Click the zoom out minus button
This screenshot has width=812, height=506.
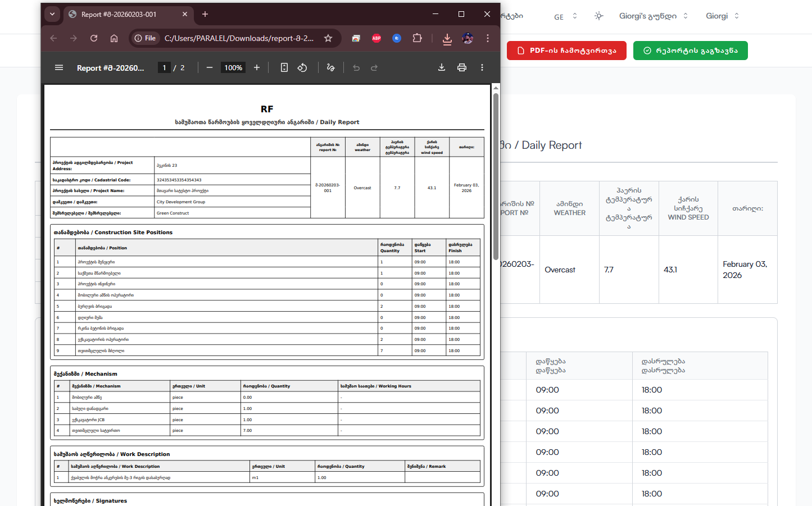click(x=210, y=67)
